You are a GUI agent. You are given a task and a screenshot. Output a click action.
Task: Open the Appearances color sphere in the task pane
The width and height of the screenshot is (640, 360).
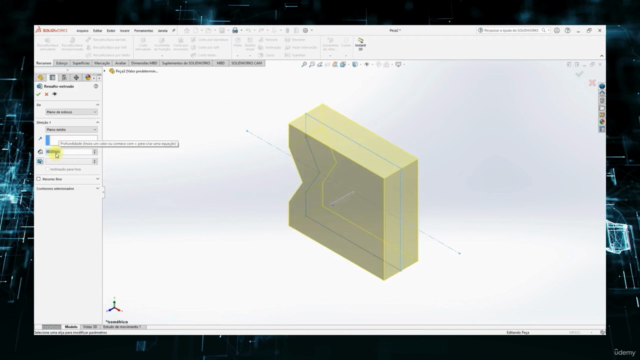point(602,122)
